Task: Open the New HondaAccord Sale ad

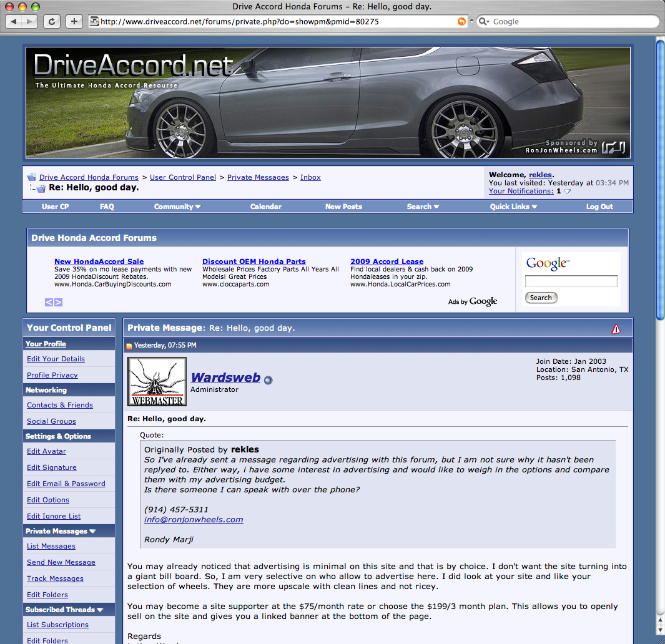Action: point(99,261)
